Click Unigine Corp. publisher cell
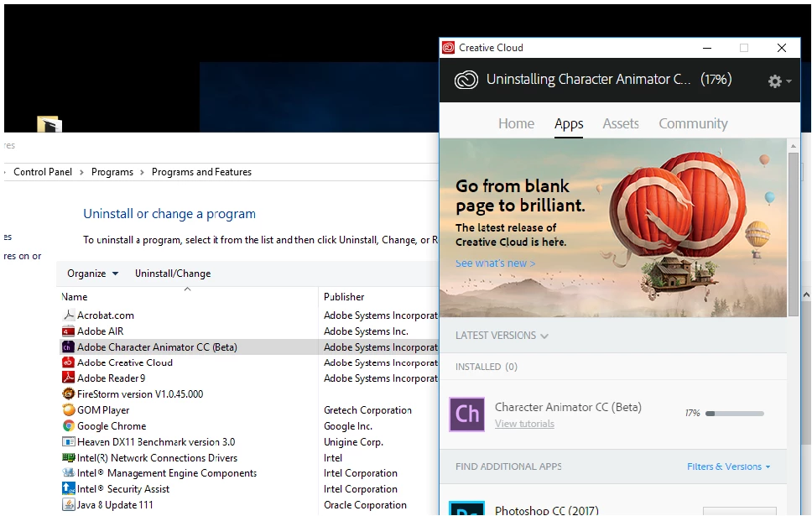Screen dimensions: 812x516 point(353,442)
